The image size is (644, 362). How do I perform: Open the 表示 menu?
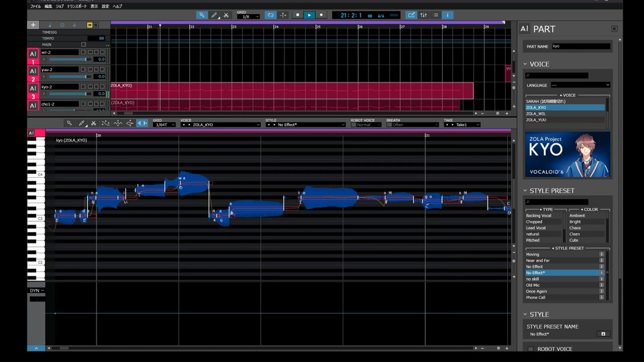pos(94,6)
